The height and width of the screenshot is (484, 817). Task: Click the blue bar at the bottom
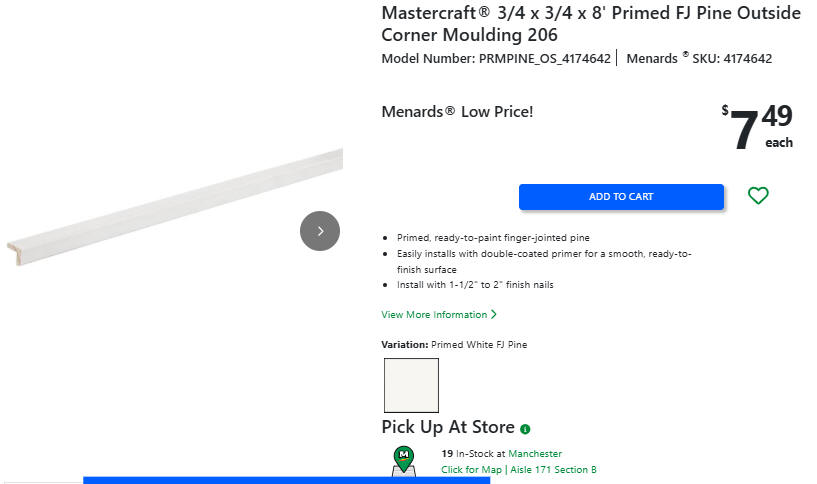pyautogui.click(x=286, y=480)
